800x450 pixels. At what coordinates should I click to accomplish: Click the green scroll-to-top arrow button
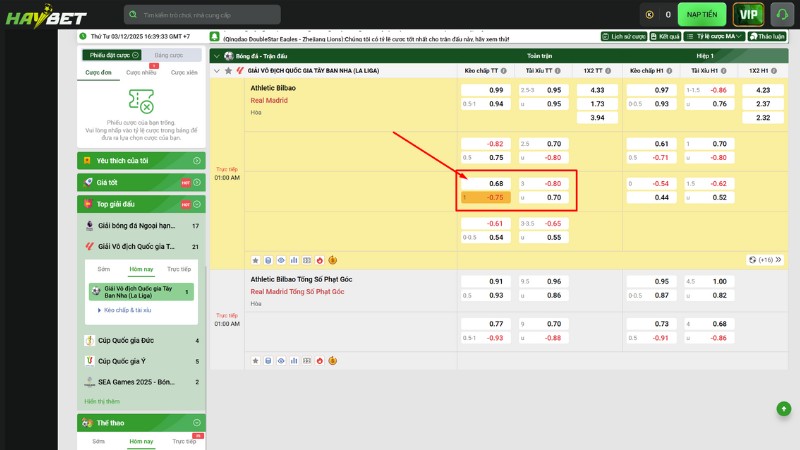coord(785,408)
